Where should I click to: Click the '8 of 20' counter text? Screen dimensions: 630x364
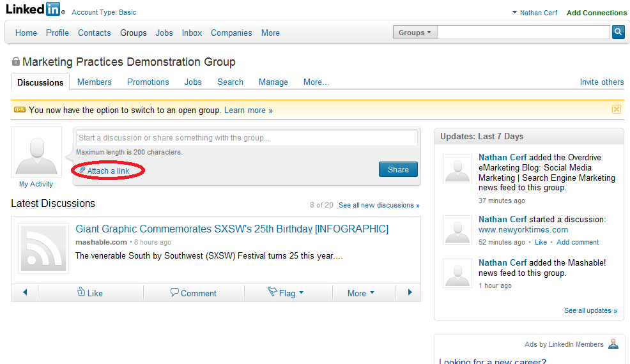pos(321,205)
